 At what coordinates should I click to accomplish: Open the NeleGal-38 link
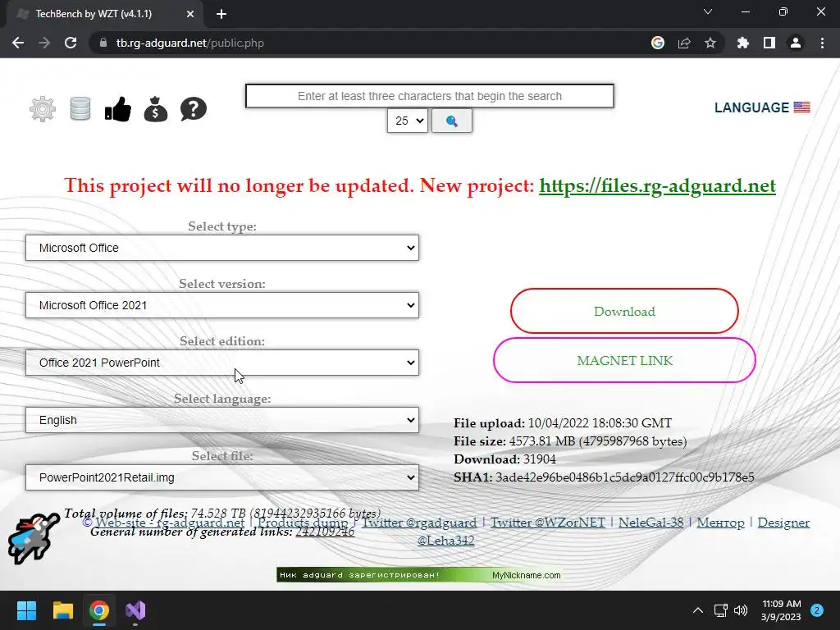pyautogui.click(x=651, y=523)
